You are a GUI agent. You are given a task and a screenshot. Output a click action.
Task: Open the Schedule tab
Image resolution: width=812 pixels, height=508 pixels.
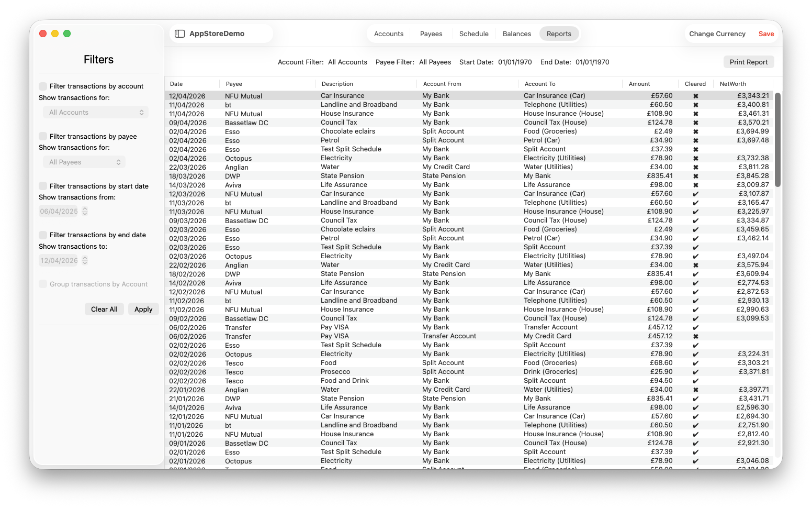click(474, 34)
